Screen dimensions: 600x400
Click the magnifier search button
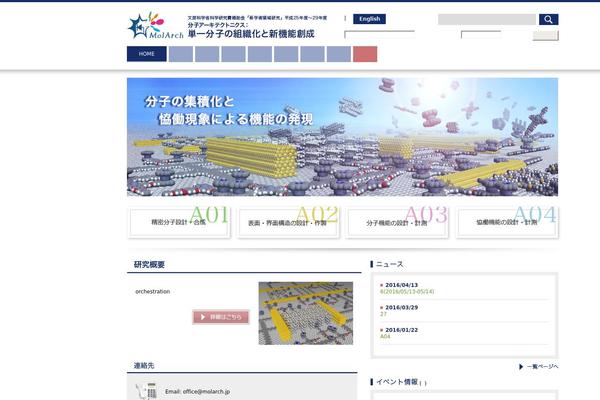tap(548, 19)
